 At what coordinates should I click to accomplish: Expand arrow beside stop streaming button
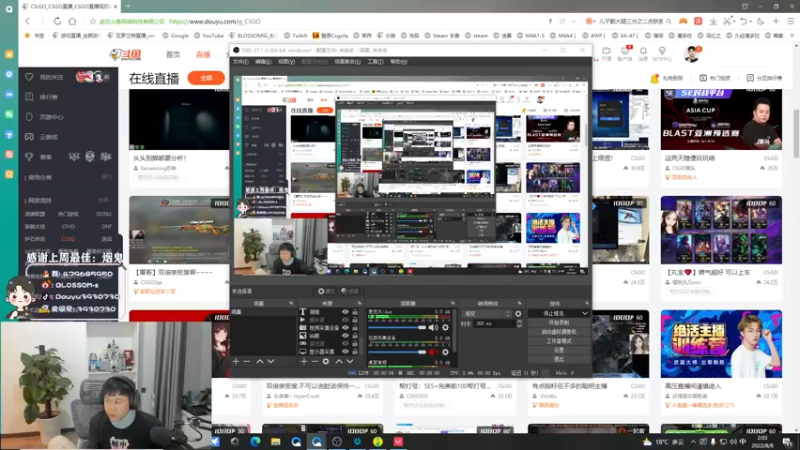tap(585, 313)
